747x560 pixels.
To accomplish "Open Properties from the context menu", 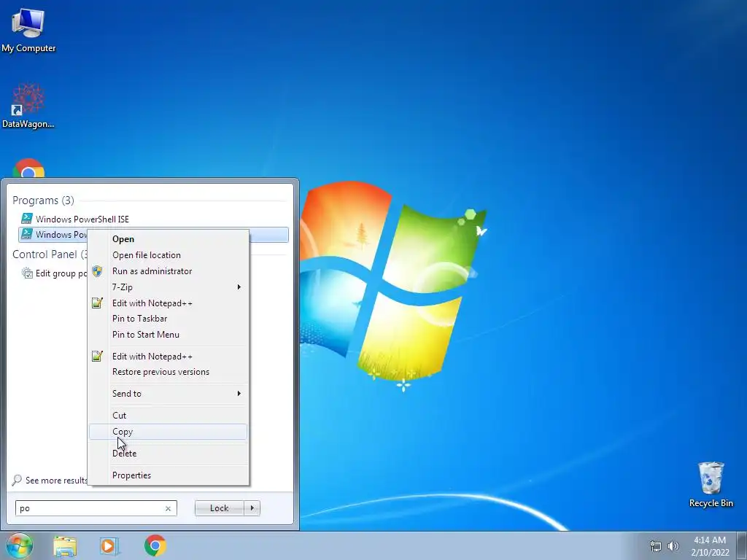I will [169, 475].
